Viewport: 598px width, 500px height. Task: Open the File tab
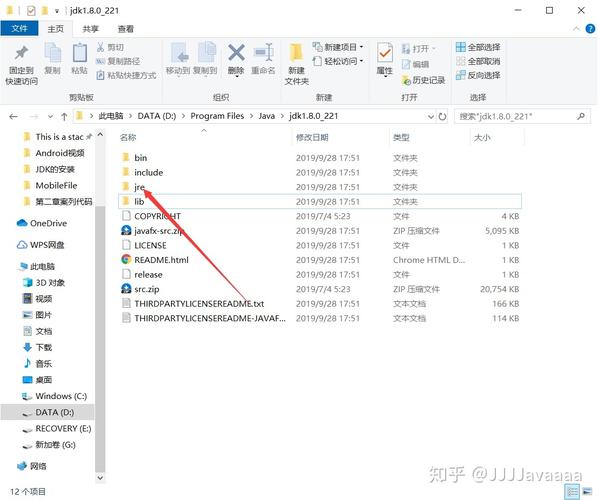pos(19,29)
